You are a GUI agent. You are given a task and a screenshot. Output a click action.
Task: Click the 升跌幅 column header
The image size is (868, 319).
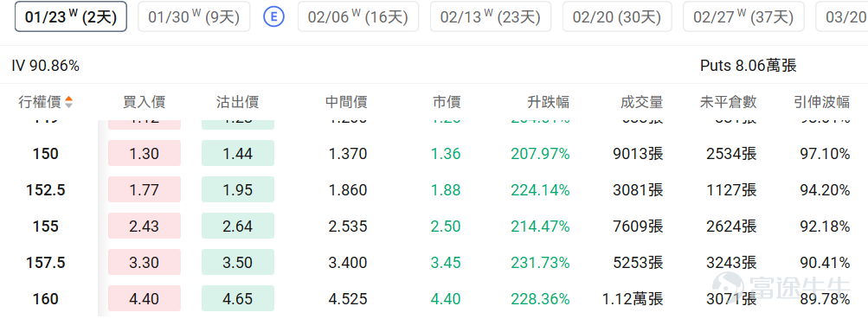click(x=548, y=102)
